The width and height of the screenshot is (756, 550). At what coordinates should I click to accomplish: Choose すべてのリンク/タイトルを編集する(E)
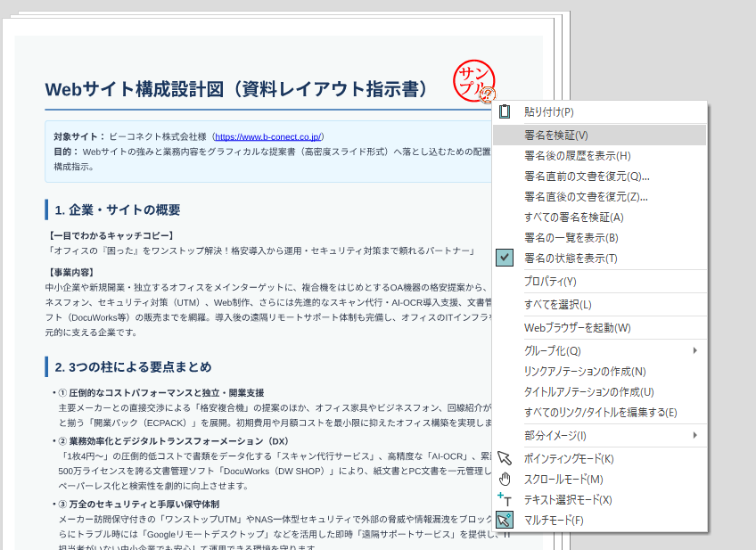pyautogui.click(x=599, y=412)
